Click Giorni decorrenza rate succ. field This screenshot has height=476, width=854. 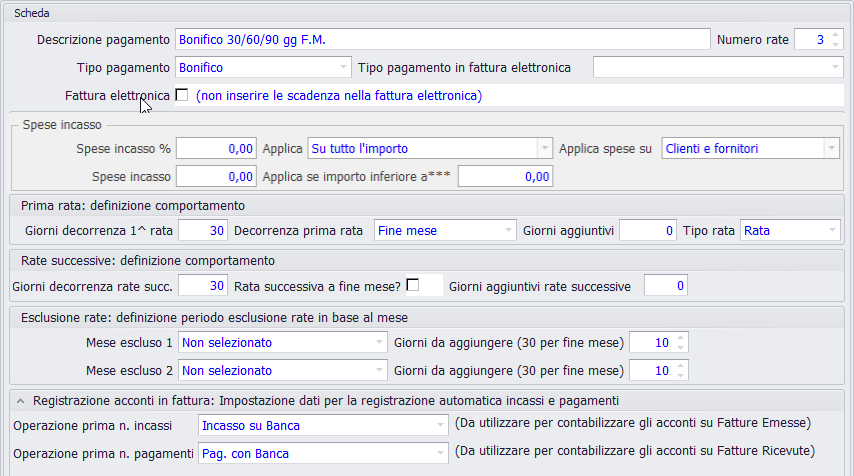coord(203,286)
